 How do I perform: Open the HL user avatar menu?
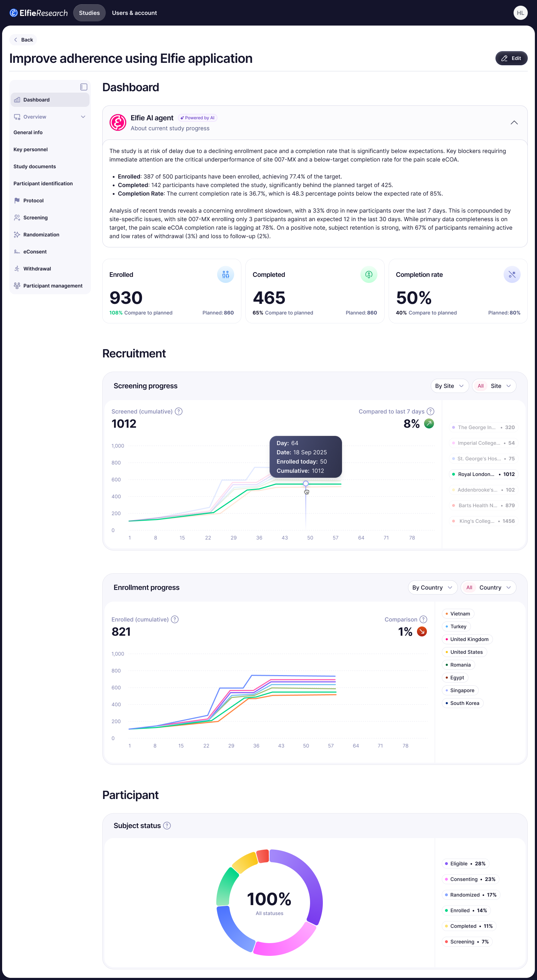[520, 13]
